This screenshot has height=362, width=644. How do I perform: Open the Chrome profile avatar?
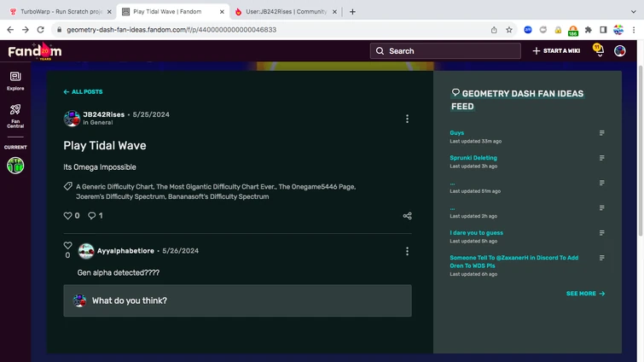(618, 30)
